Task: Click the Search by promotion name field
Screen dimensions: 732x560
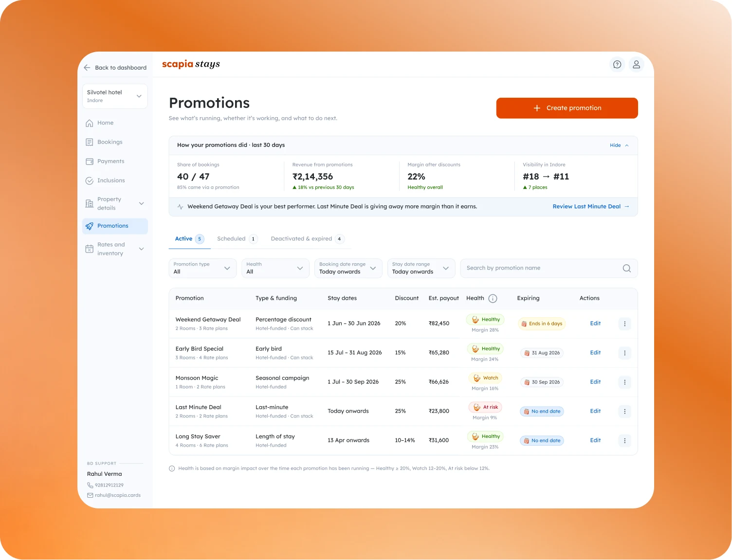Action: pyautogui.click(x=549, y=268)
